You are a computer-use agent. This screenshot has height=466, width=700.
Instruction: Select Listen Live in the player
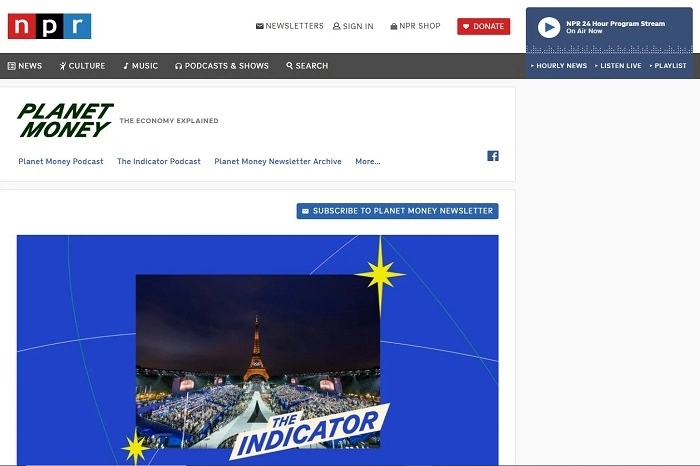point(618,66)
